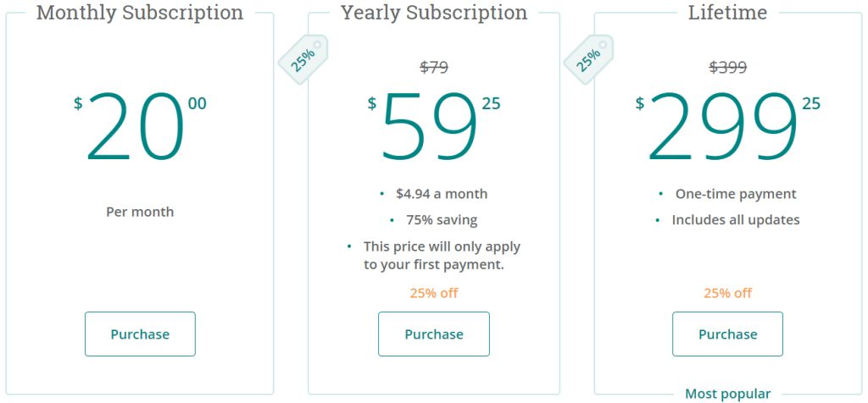The height and width of the screenshot is (403, 868).
Task: Click the crossed-out $399 original price
Action: coord(728,68)
